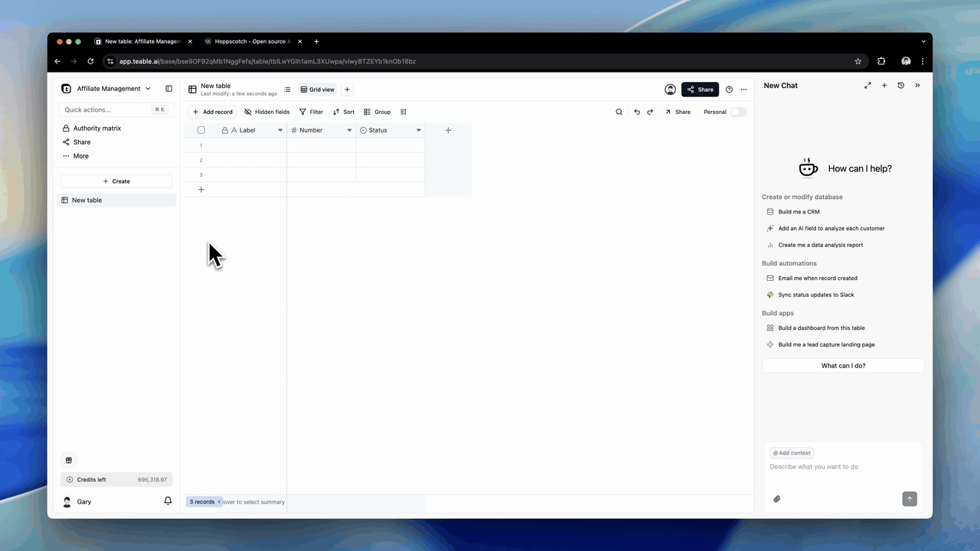This screenshot has height=551, width=980.
Task: Click the Add record button
Action: point(212,112)
